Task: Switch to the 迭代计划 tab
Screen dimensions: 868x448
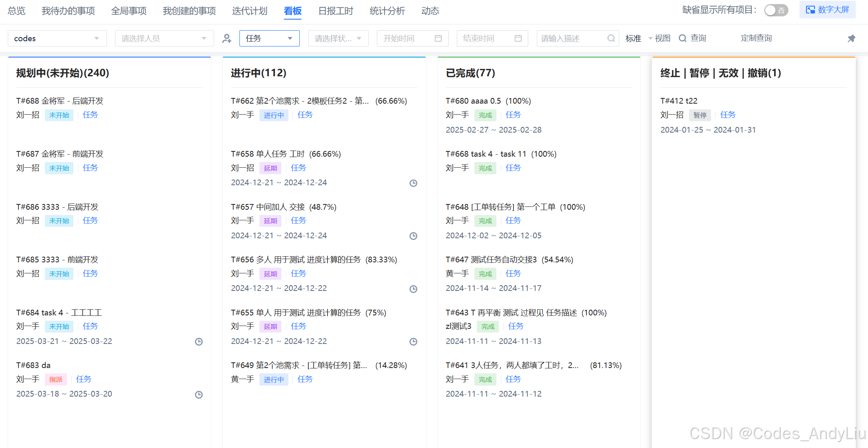Action: (x=250, y=11)
